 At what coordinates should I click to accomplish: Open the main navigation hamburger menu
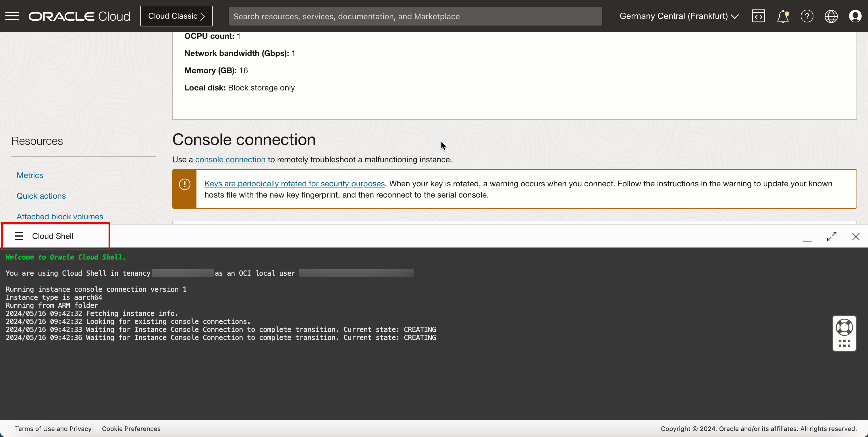pyautogui.click(x=12, y=16)
